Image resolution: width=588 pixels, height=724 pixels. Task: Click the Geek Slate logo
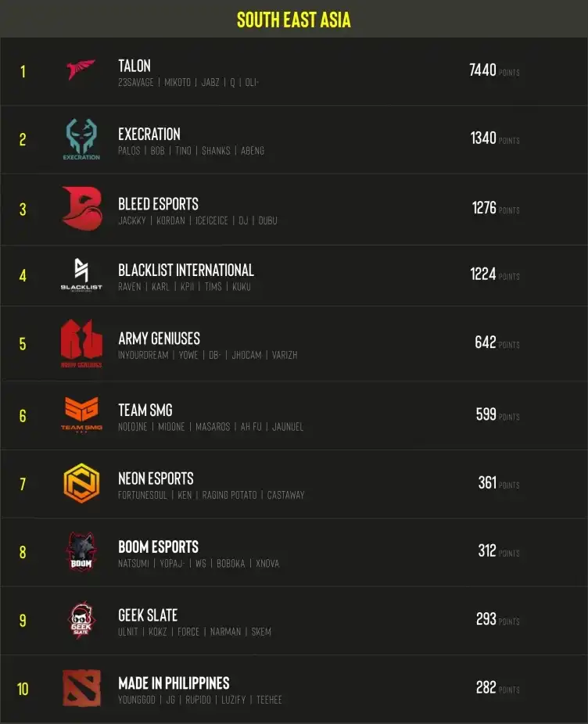coord(81,620)
